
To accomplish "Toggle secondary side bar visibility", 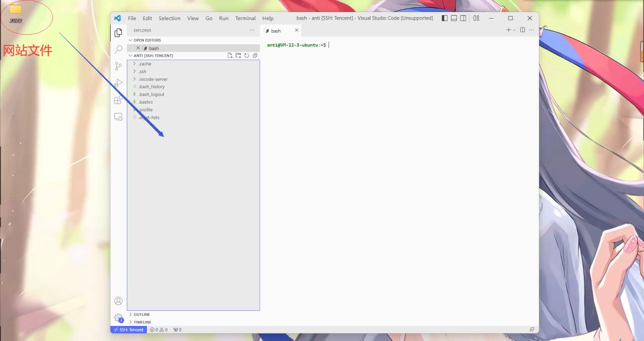I will pos(463,18).
